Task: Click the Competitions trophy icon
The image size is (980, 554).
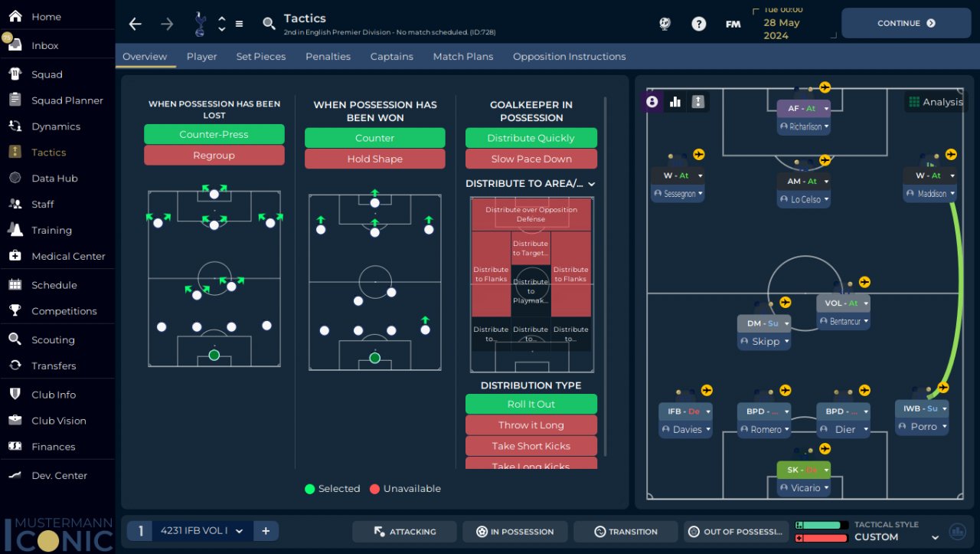Action: coord(15,310)
